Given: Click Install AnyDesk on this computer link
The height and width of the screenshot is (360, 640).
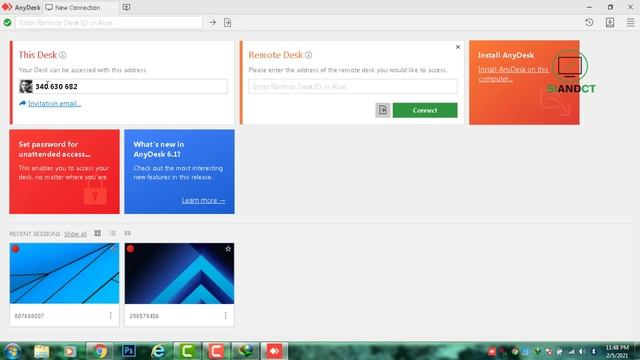Looking at the screenshot, I should pyautogui.click(x=513, y=74).
